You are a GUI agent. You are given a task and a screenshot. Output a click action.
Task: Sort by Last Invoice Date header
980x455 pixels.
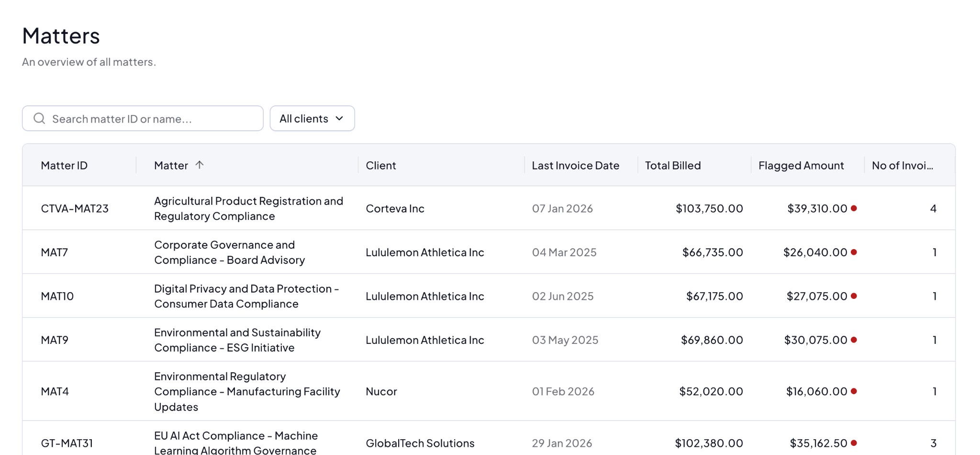point(575,166)
